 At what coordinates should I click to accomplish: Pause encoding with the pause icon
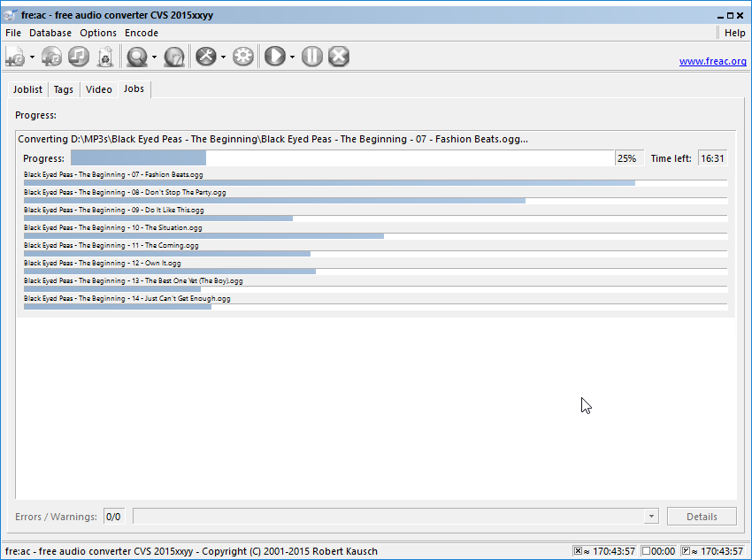point(312,57)
